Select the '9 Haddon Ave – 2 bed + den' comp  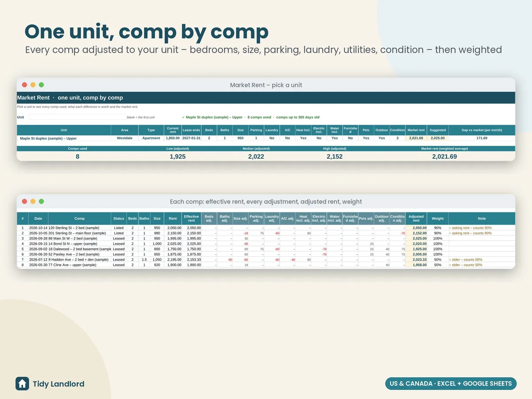tap(80, 259)
